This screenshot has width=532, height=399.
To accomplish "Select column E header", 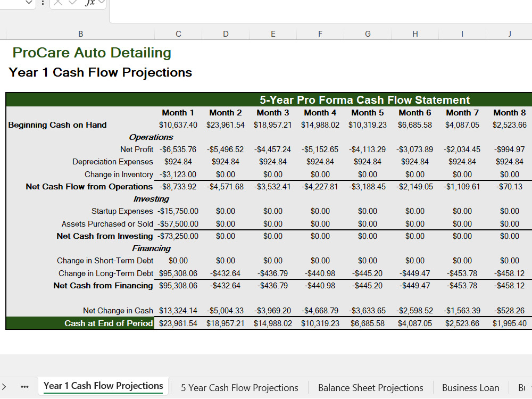I will (x=273, y=34).
